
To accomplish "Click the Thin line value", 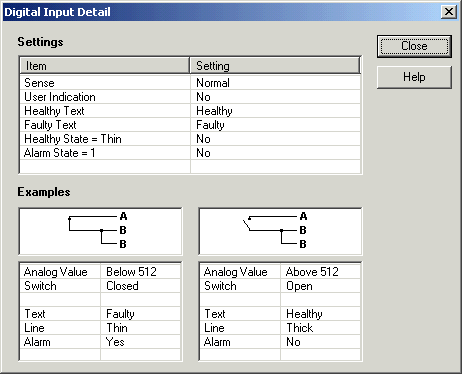I will [x=117, y=328].
